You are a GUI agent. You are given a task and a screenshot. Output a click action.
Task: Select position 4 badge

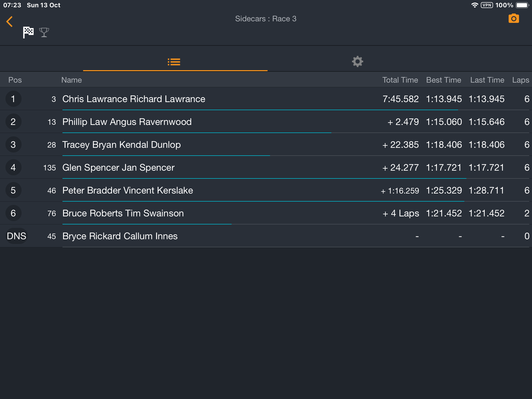(13, 168)
